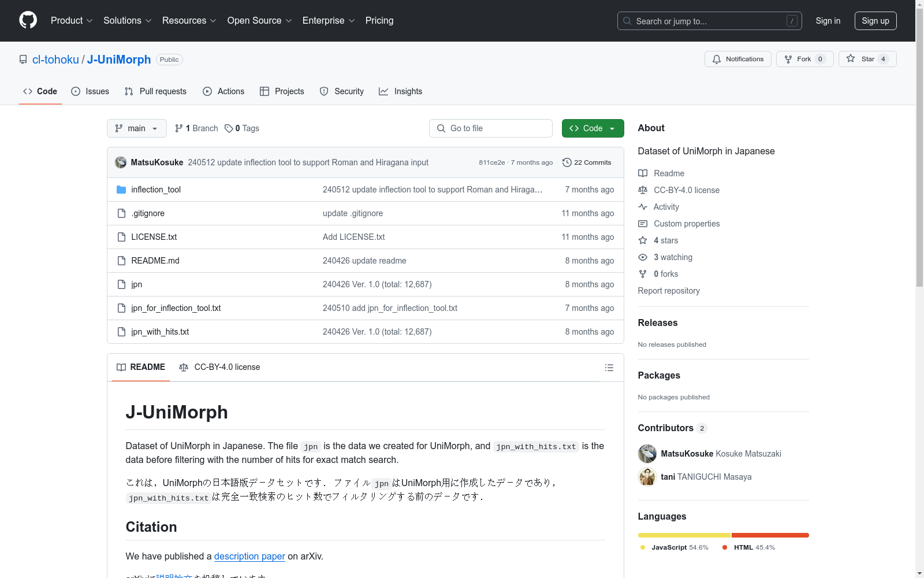924x578 pixels.
Task: Click the yellow JavaScript language bar segment
Action: point(684,535)
